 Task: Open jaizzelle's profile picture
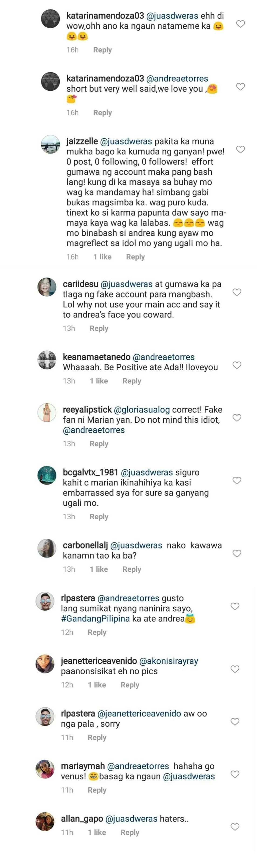(50, 145)
